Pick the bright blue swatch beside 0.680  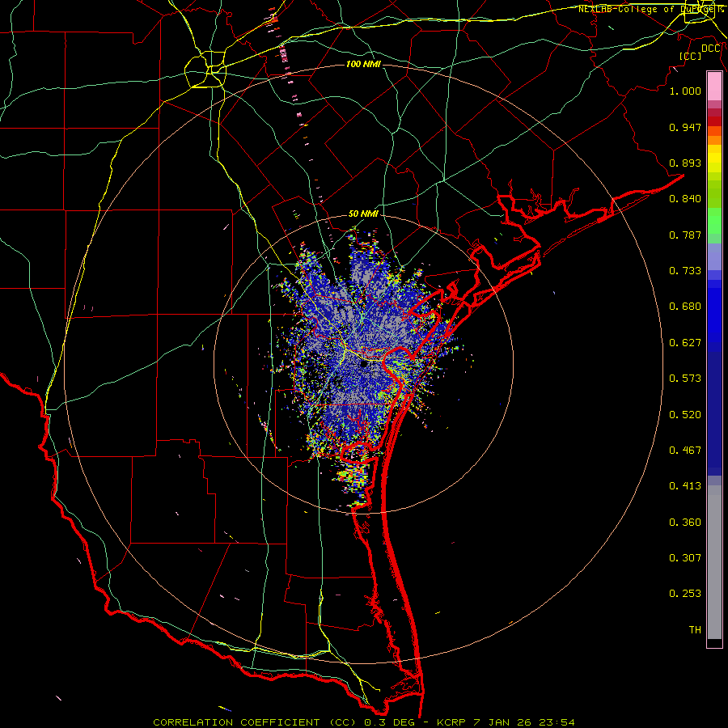tap(714, 311)
